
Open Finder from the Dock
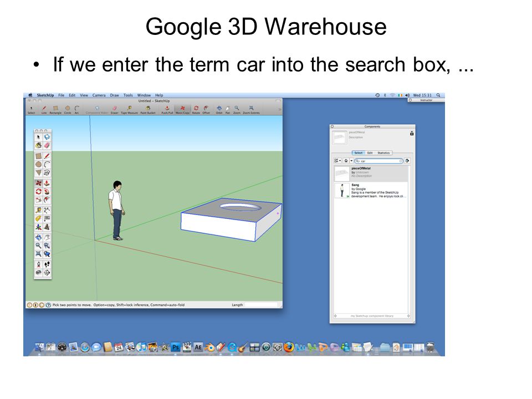[40, 347]
